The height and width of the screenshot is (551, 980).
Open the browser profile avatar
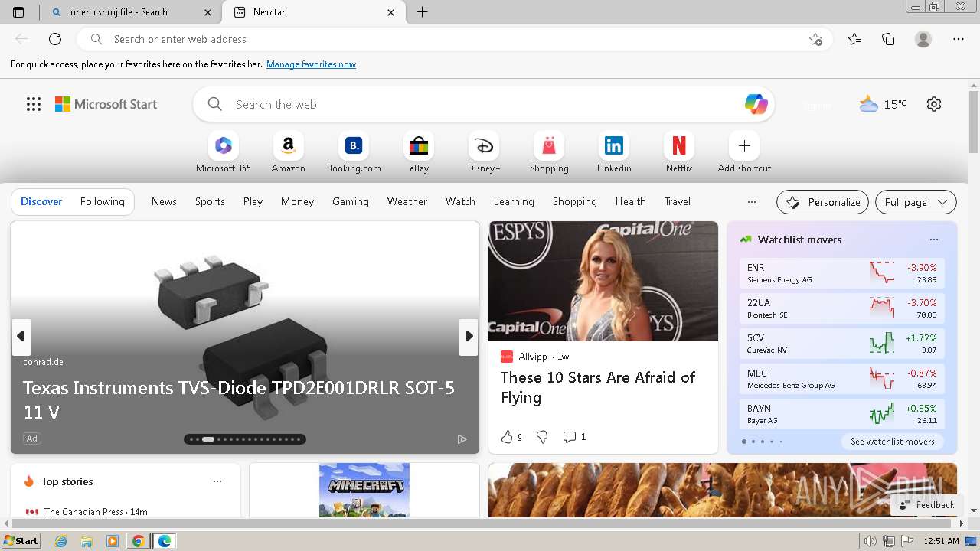coord(923,39)
